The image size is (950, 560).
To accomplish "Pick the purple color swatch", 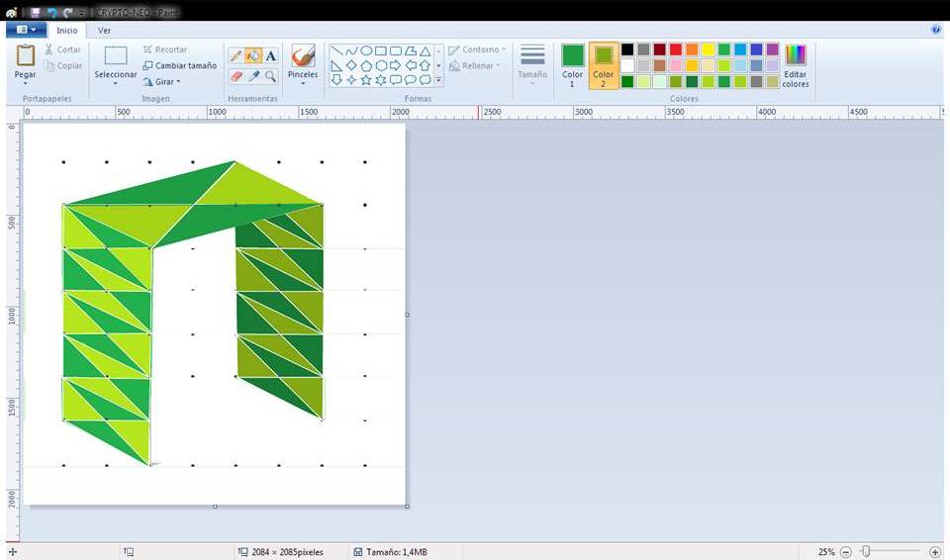I will point(773,49).
